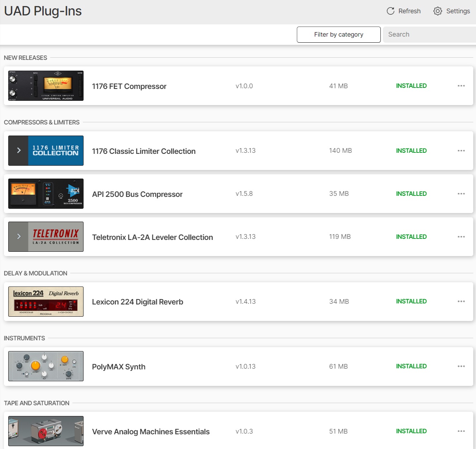Click the 140 MB size value

tap(341, 151)
